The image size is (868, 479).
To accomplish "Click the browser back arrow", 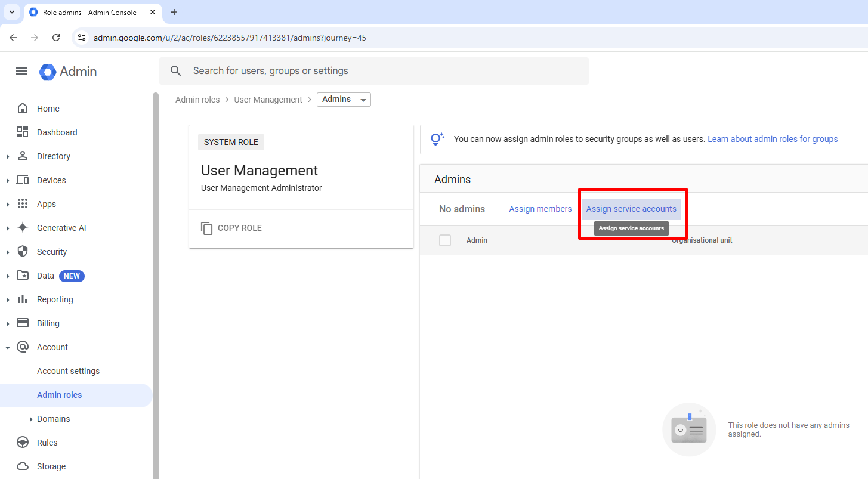I will (13, 38).
